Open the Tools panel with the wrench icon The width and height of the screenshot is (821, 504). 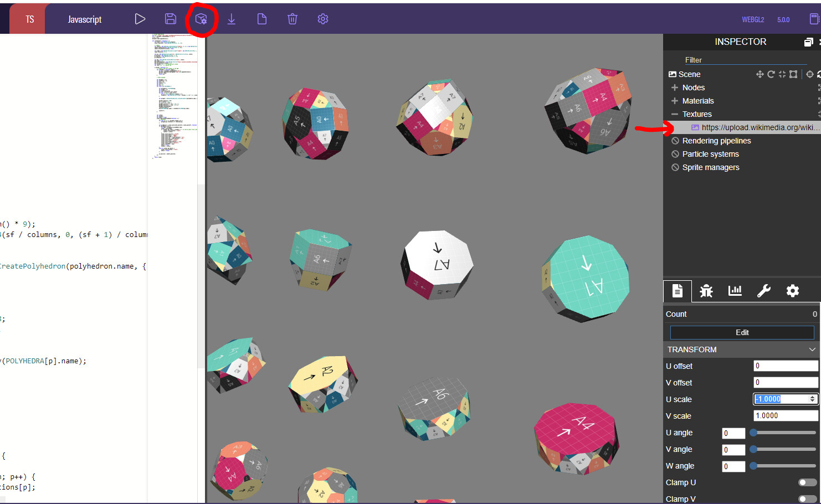(x=764, y=290)
